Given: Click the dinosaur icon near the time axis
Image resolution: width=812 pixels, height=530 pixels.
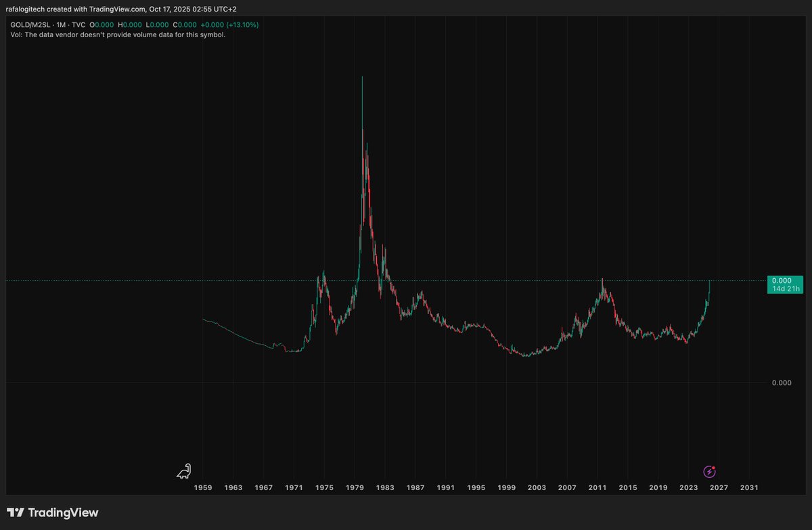Looking at the screenshot, I should 184,470.
